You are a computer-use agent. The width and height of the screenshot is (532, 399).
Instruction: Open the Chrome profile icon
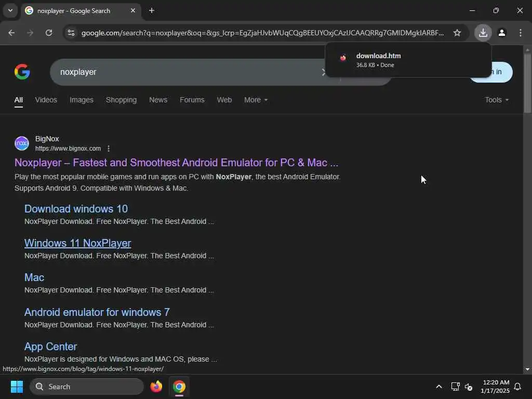click(x=502, y=33)
